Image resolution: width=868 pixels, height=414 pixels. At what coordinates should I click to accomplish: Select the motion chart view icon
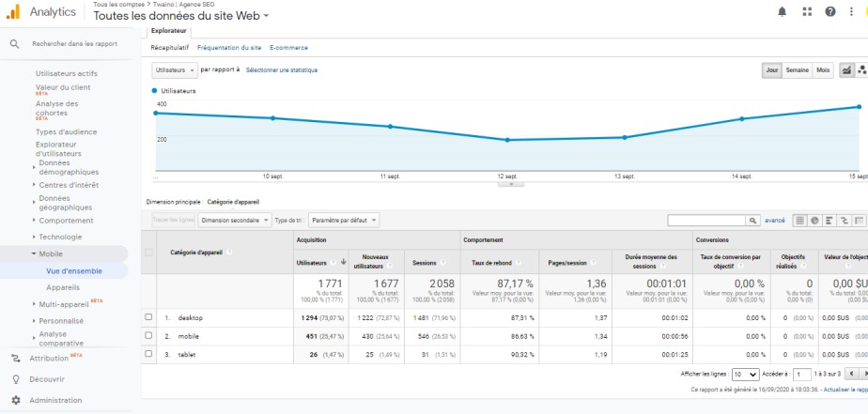point(861,70)
